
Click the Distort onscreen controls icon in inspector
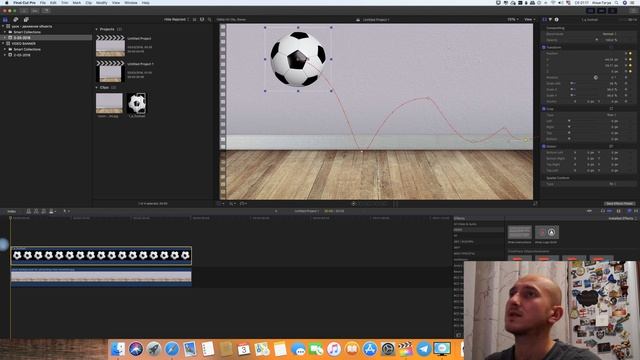pyautogui.click(x=611, y=146)
